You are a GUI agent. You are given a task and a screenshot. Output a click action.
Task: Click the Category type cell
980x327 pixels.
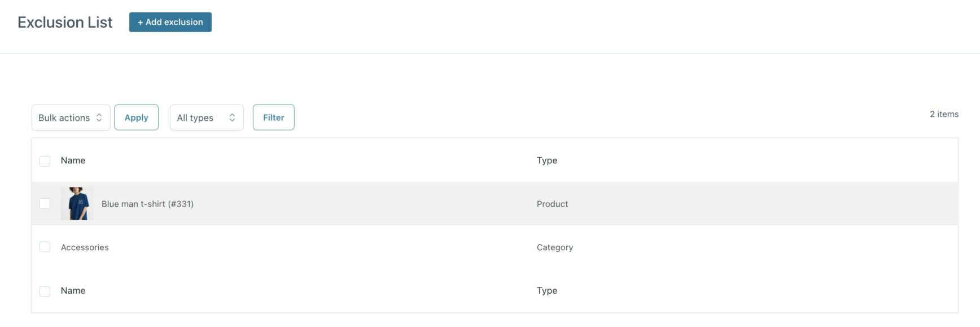(554, 247)
